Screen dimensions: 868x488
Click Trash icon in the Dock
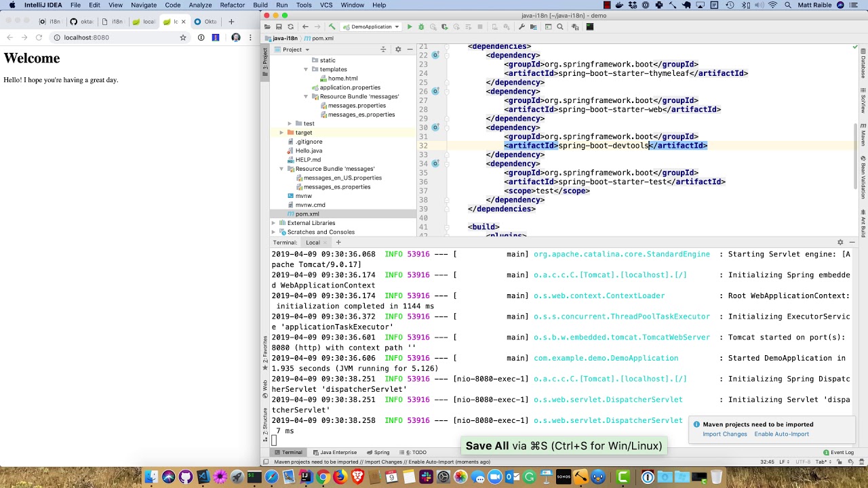716,477
